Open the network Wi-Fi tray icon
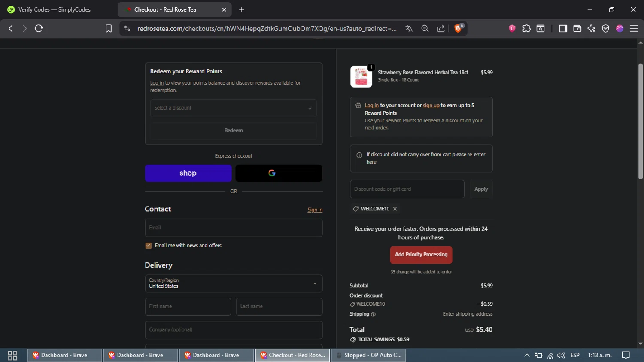Viewport: 644px width, 362px height. 550,355
